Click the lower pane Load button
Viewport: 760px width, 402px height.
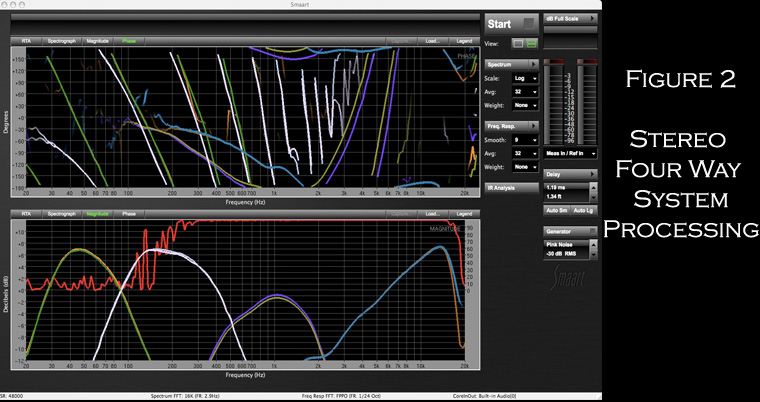[x=432, y=214]
